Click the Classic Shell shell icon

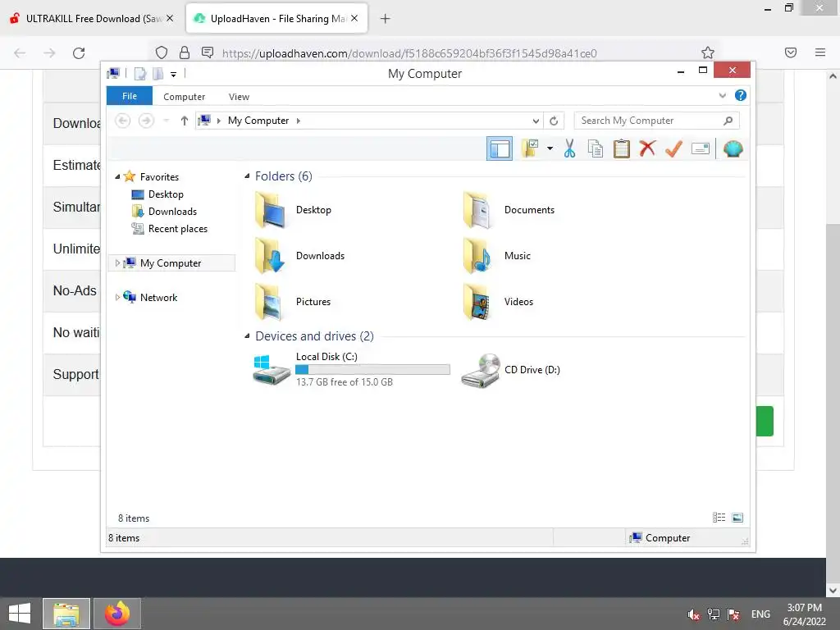733,148
